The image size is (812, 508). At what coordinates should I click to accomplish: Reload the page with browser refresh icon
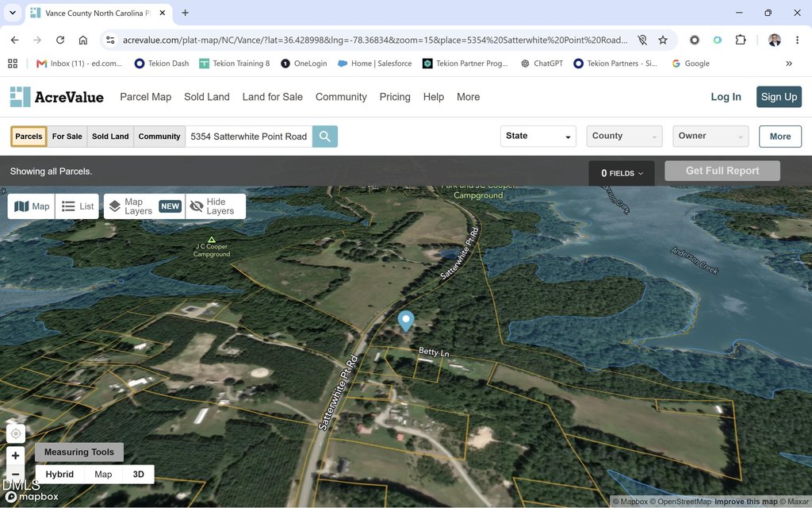click(x=60, y=40)
